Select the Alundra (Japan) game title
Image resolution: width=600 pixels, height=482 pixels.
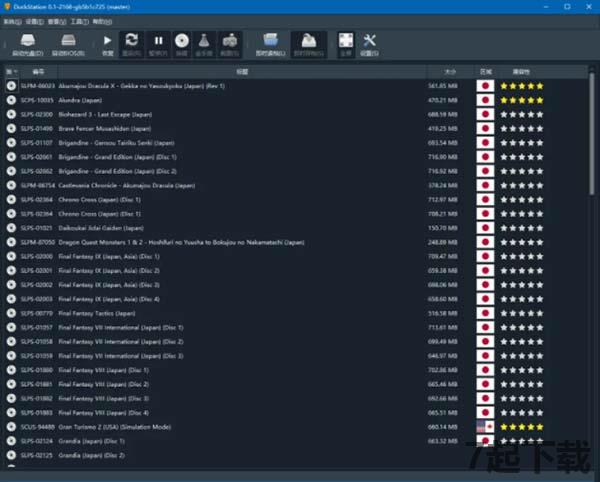pos(80,100)
